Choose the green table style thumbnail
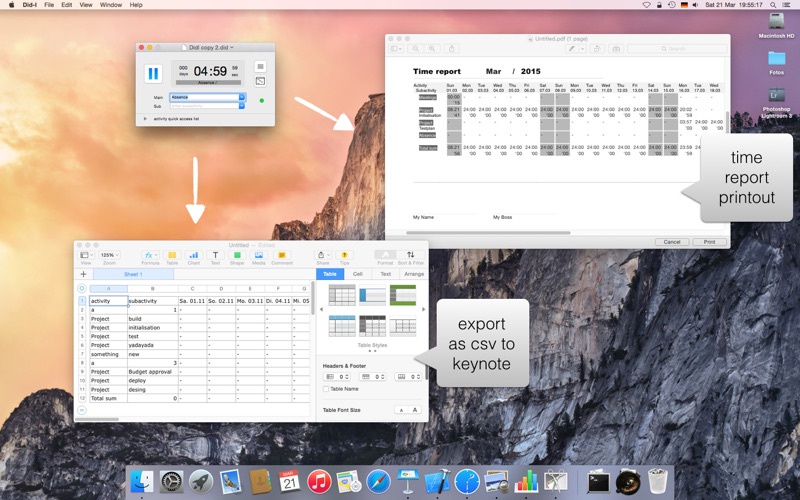 [x=403, y=295]
